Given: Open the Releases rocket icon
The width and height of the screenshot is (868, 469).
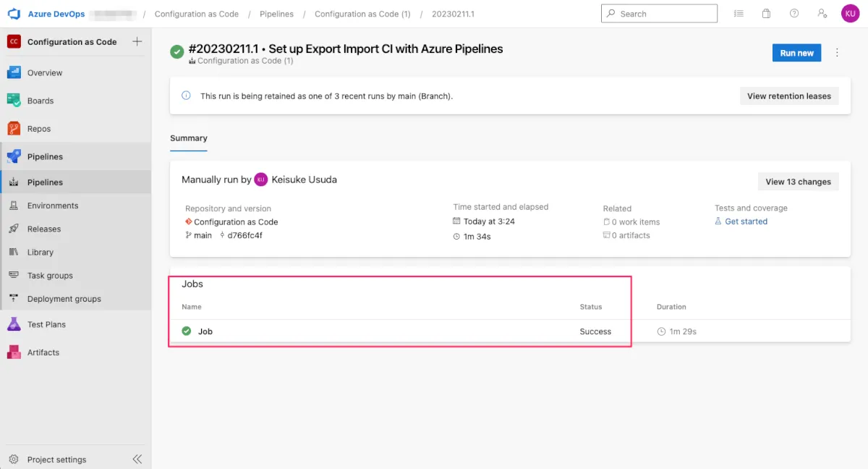Looking at the screenshot, I should coord(14,229).
